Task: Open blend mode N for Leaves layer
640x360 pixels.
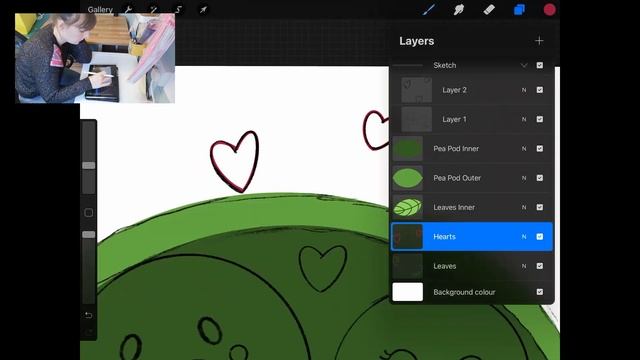Action: coord(524,266)
